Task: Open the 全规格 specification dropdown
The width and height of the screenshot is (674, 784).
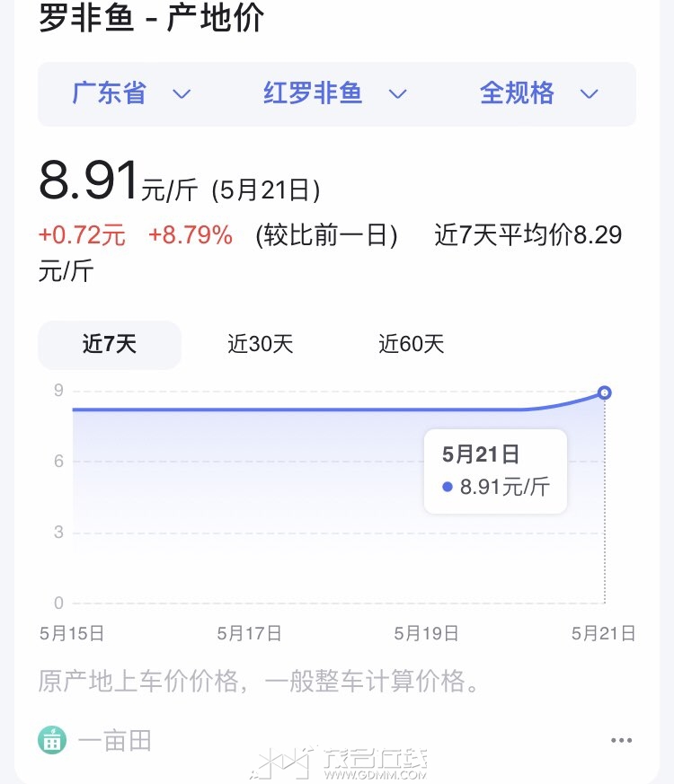Action: (539, 93)
